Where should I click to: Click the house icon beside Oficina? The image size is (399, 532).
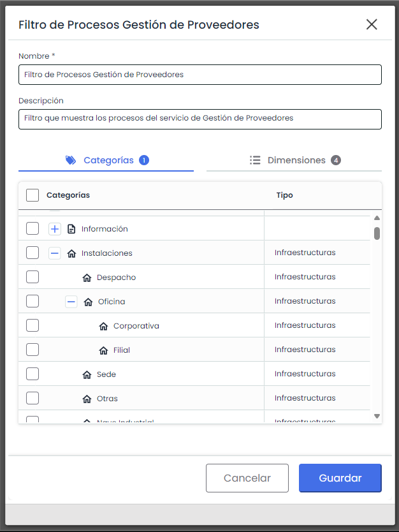point(88,302)
